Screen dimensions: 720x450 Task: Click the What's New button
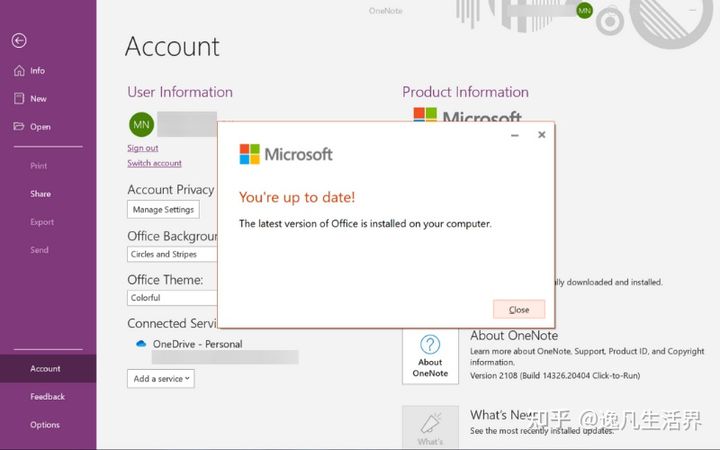pos(430,427)
